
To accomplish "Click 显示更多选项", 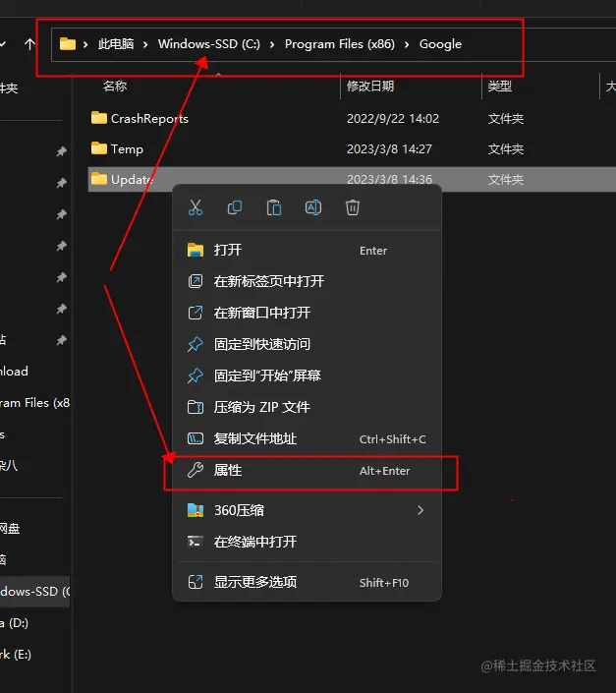I will [307, 583].
